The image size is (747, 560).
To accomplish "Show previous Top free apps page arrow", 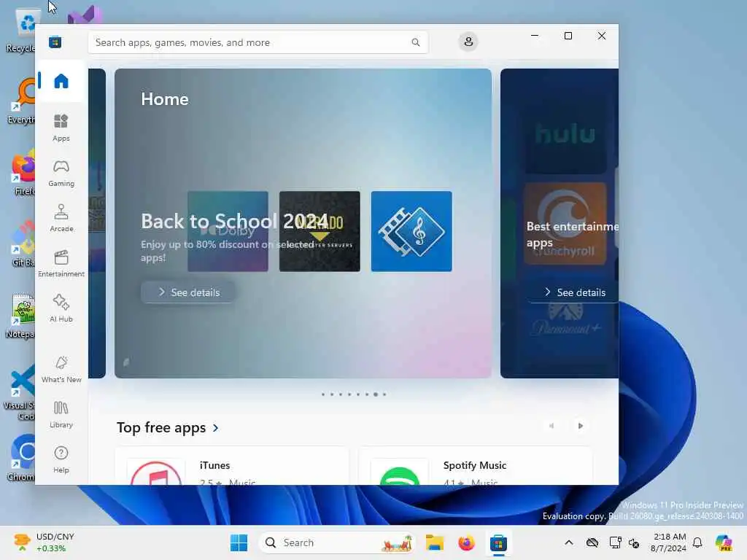I will coord(551,426).
